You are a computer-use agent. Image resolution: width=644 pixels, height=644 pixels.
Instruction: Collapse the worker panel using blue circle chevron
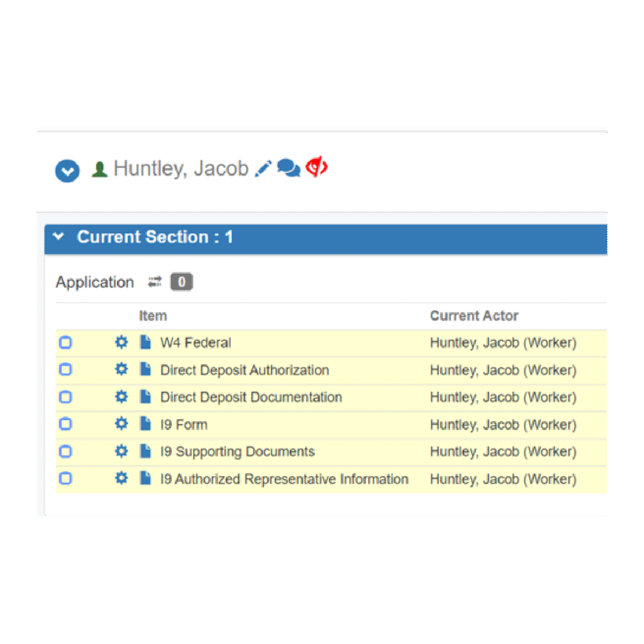click(67, 170)
